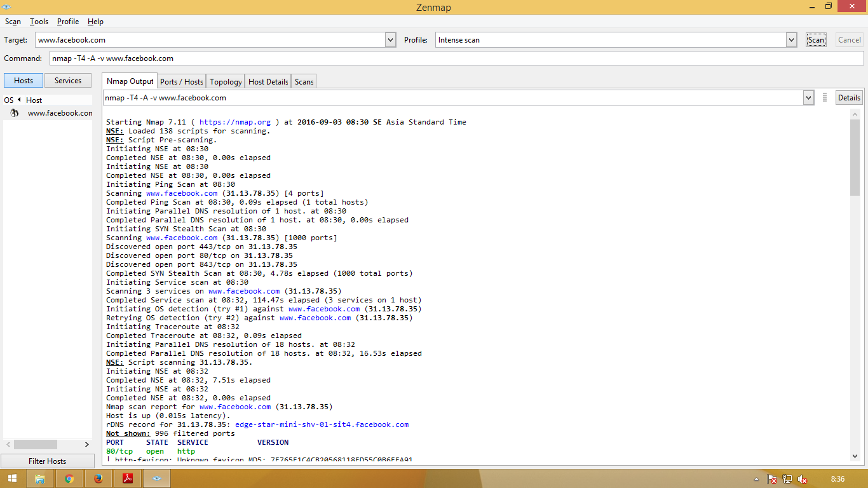The width and height of the screenshot is (868, 488).
Task: Switch to the Scans tab
Action: [304, 81]
